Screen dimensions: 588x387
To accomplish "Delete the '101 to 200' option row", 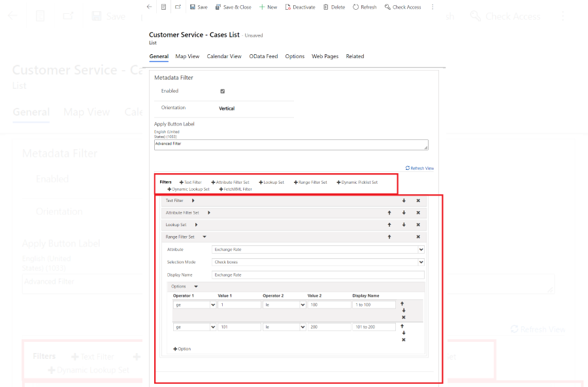I will (x=403, y=340).
